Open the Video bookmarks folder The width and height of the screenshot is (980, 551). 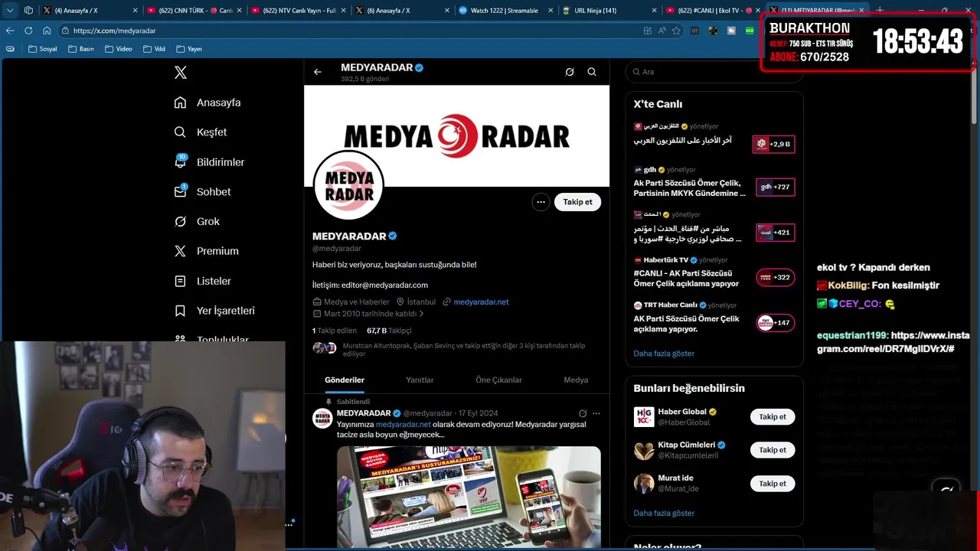point(118,49)
